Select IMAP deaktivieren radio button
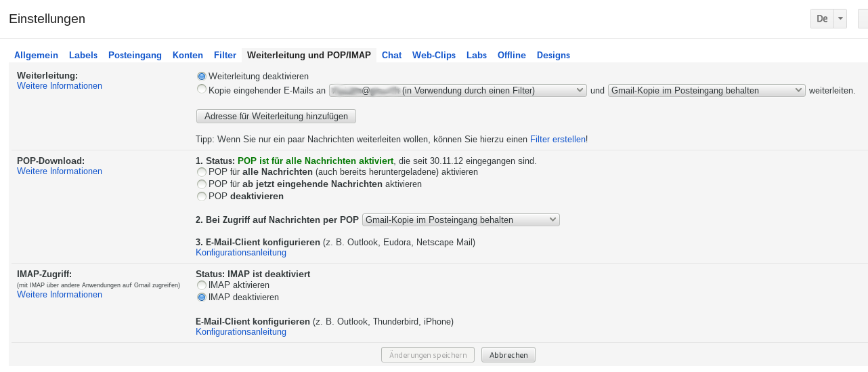Image resolution: width=868 pixels, height=372 pixels. (x=202, y=297)
